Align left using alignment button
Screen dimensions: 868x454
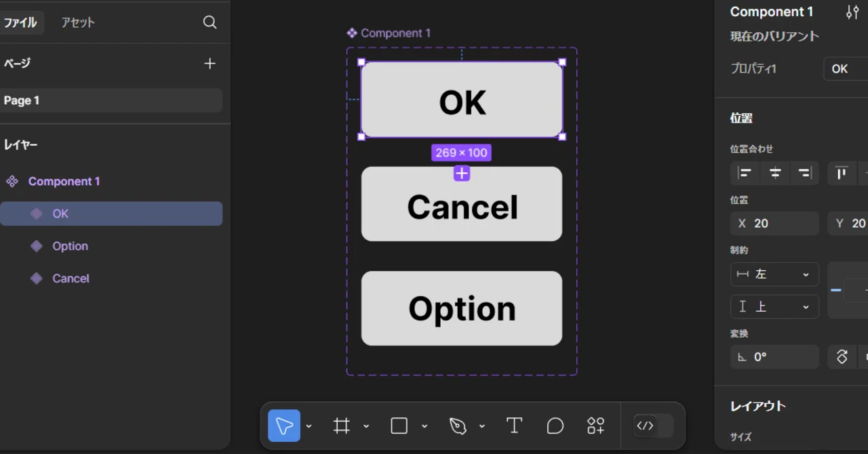(x=745, y=173)
